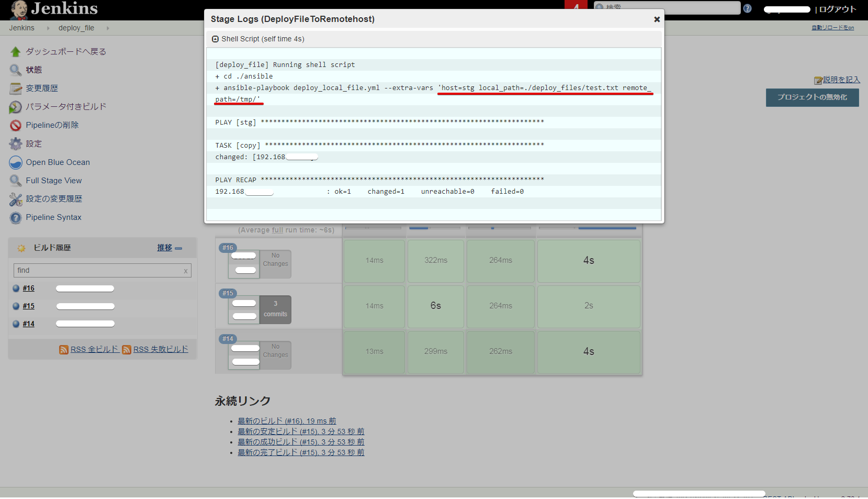Focus the find filter field in build history
Screen dimensions: 868x499
94,270
